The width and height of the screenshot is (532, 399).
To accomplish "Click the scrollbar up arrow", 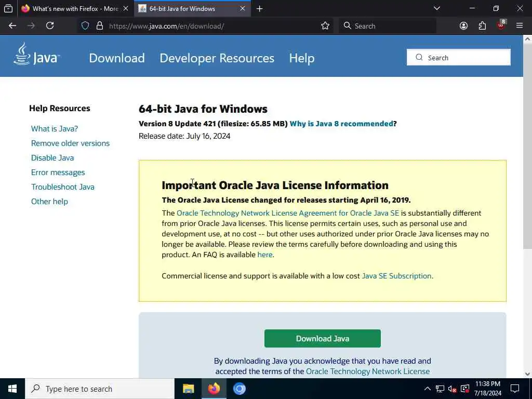I will [x=527, y=39].
